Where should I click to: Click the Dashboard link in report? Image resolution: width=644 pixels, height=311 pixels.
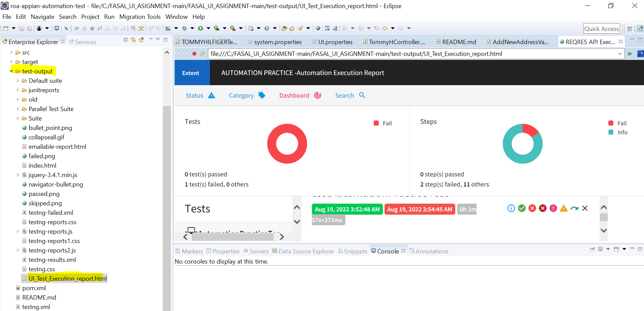(x=300, y=95)
